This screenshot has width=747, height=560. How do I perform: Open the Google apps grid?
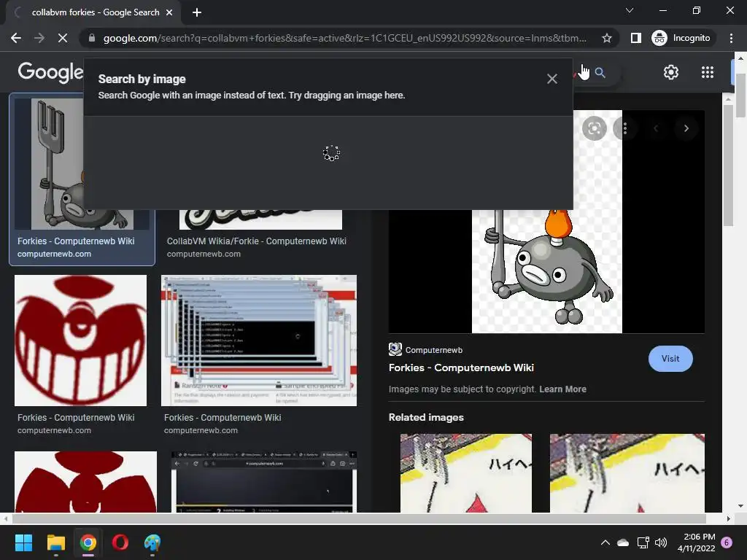[708, 72]
